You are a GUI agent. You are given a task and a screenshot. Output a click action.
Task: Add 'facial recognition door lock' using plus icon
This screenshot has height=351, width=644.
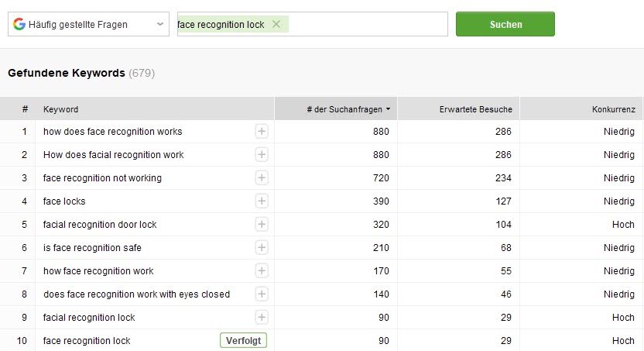[262, 225]
